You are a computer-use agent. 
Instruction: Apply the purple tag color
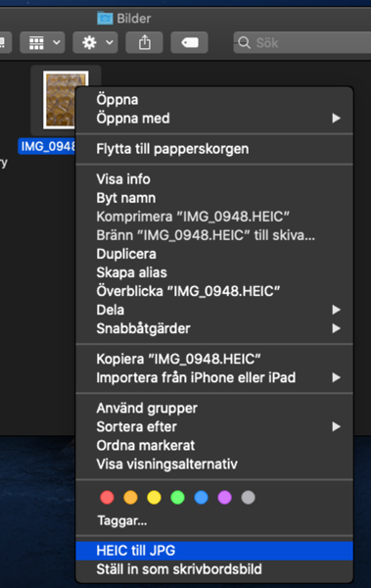pyautogui.click(x=224, y=498)
